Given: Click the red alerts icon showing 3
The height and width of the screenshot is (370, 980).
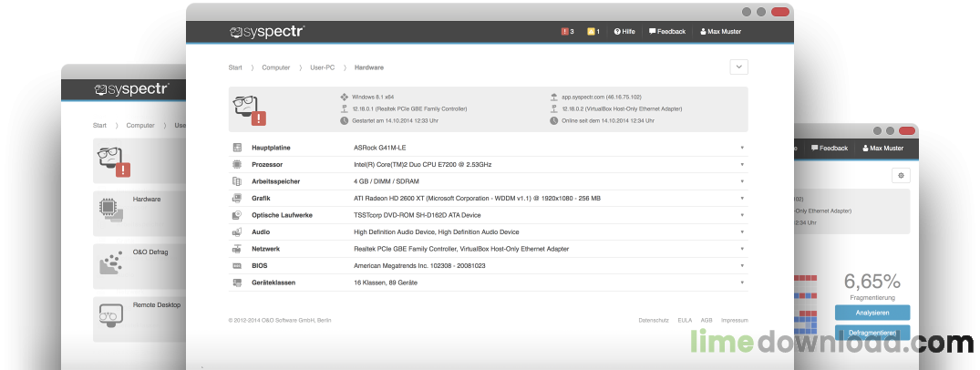Looking at the screenshot, I should click(x=567, y=32).
